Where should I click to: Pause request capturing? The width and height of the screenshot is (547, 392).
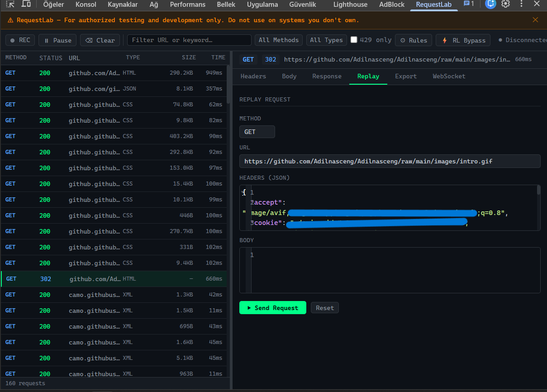(57, 40)
